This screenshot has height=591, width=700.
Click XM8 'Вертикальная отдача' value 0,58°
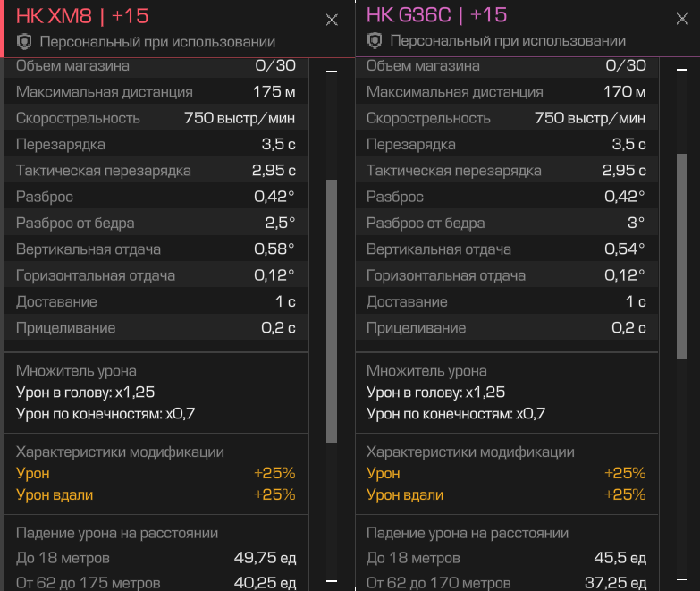[x=274, y=249]
